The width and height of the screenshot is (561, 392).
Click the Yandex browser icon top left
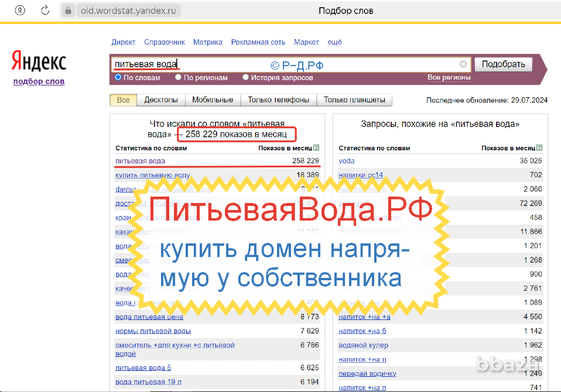(x=19, y=10)
